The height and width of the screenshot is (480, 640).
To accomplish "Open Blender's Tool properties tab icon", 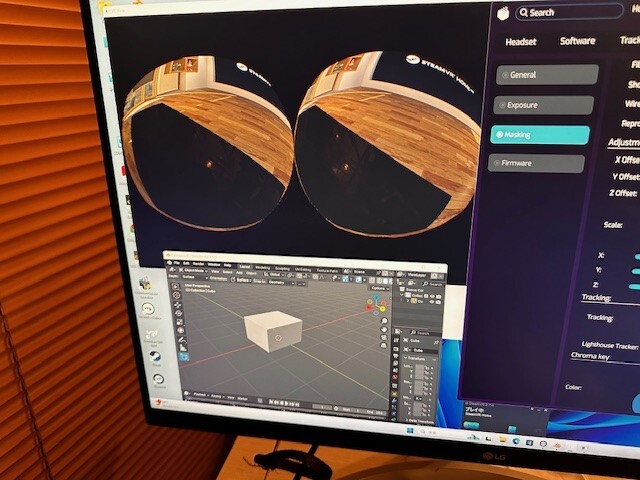I will point(396,340).
